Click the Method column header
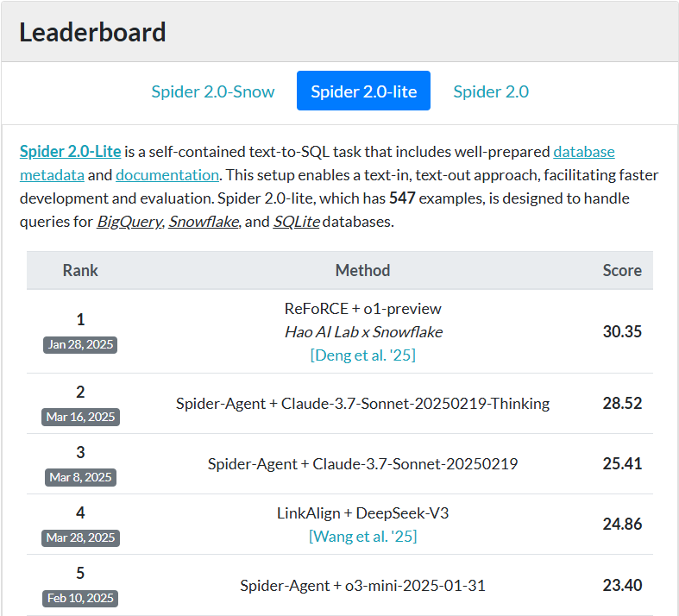The width and height of the screenshot is (679, 616). (x=362, y=270)
